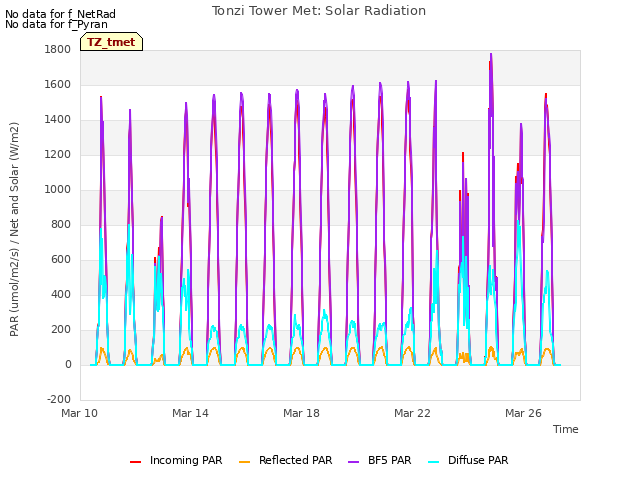Click the Mar 26 tick label

(523, 413)
